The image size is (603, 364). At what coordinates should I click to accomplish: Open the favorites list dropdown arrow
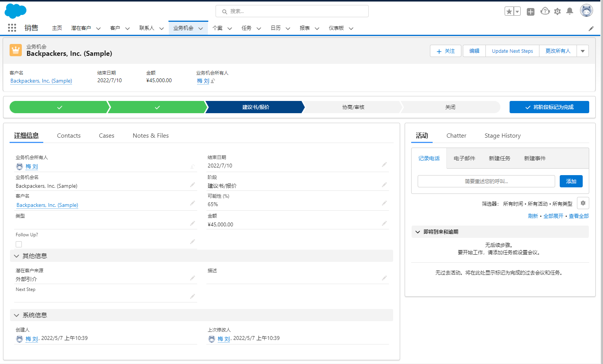click(x=517, y=11)
